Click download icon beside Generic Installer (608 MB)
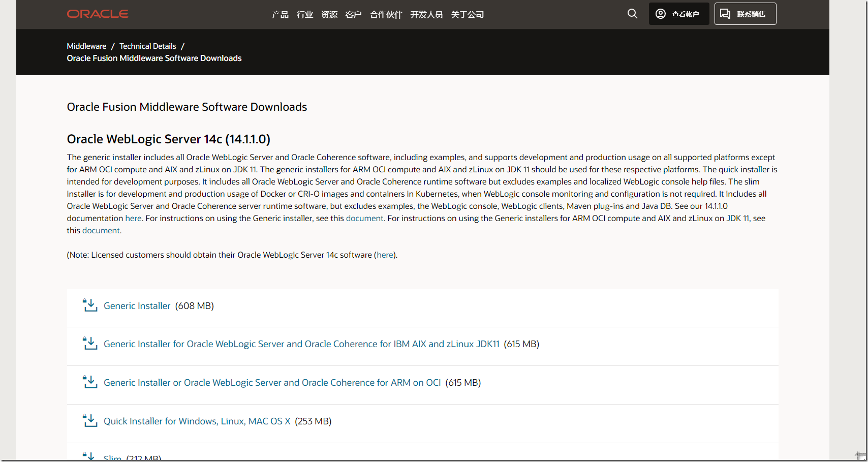 coord(90,305)
